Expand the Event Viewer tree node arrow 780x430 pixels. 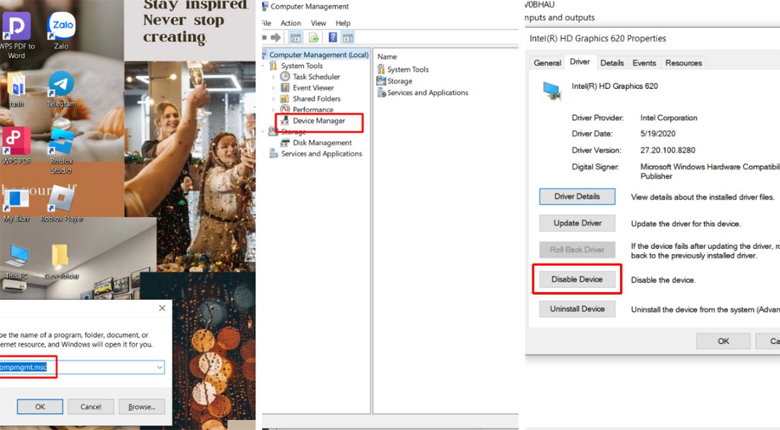(x=274, y=88)
